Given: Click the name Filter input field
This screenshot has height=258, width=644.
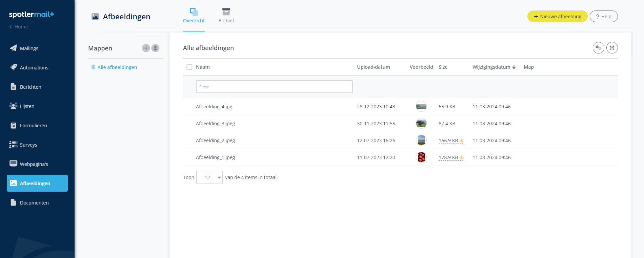Looking at the screenshot, I should coord(274,87).
